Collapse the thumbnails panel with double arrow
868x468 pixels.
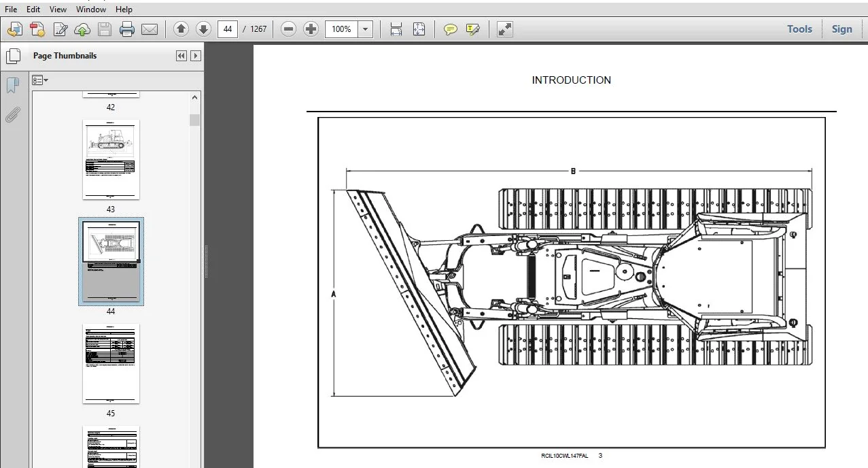pos(181,56)
